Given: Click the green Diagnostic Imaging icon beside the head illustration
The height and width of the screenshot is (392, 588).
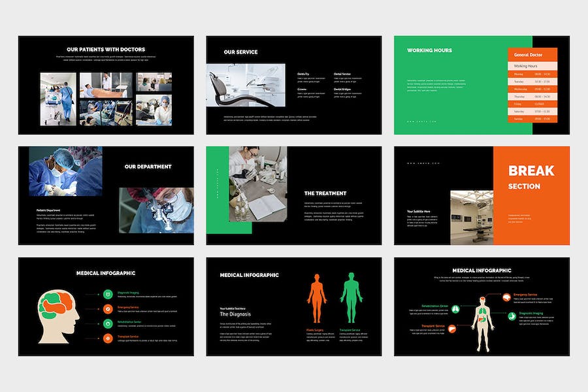Looking at the screenshot, I should (x=108, y=295).
